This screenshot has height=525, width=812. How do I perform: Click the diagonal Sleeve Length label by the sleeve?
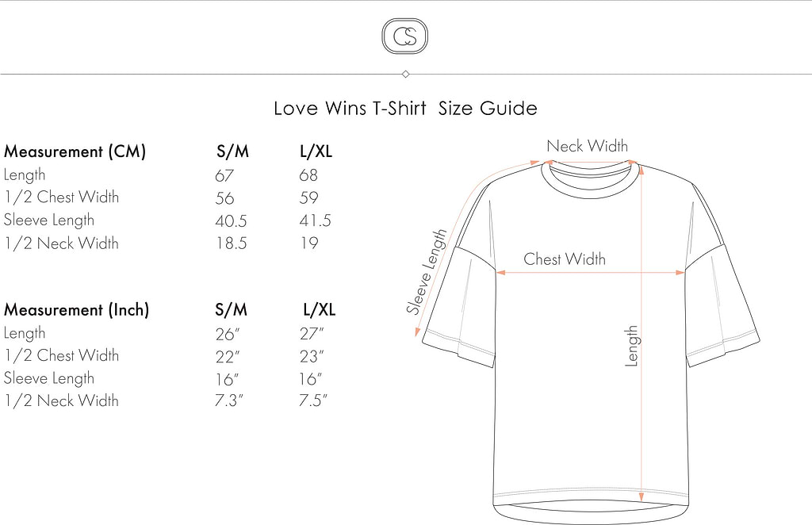point(427,272)
